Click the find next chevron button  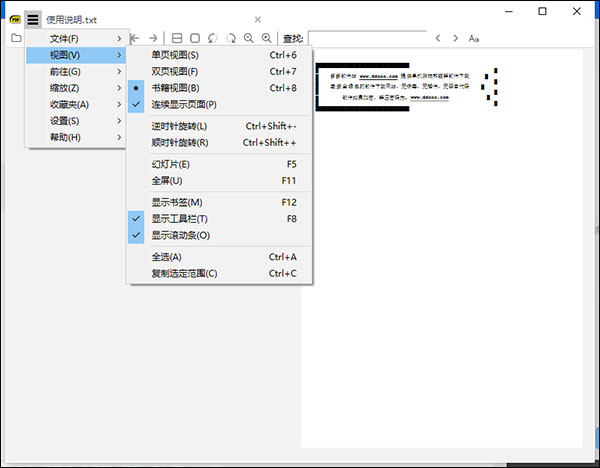coord(455,38)
